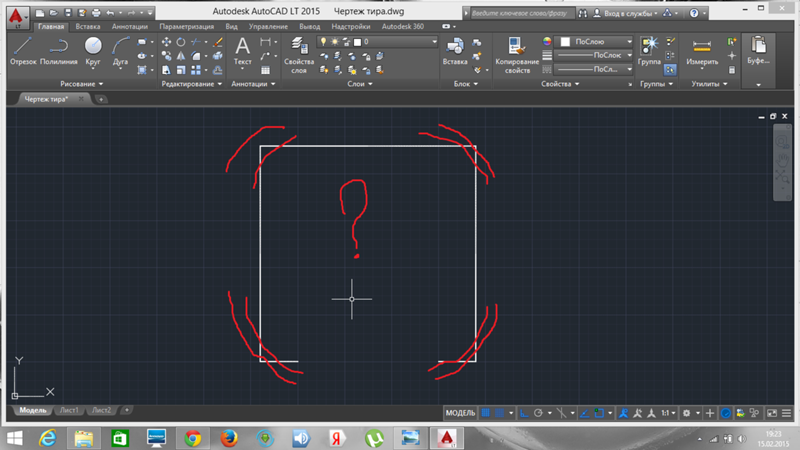The image size is (800, 450).
Task: Click Копирование свойств match properties
Action: click(517, 55)
